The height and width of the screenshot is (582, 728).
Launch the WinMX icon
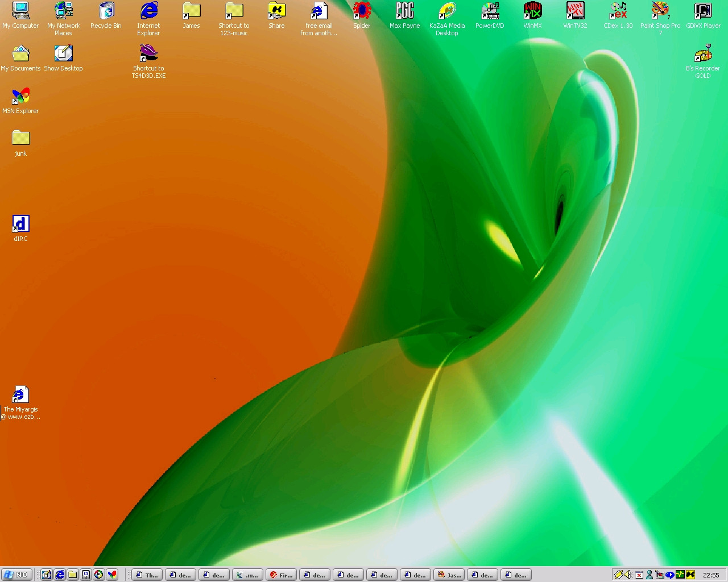(x=532, y=15)
